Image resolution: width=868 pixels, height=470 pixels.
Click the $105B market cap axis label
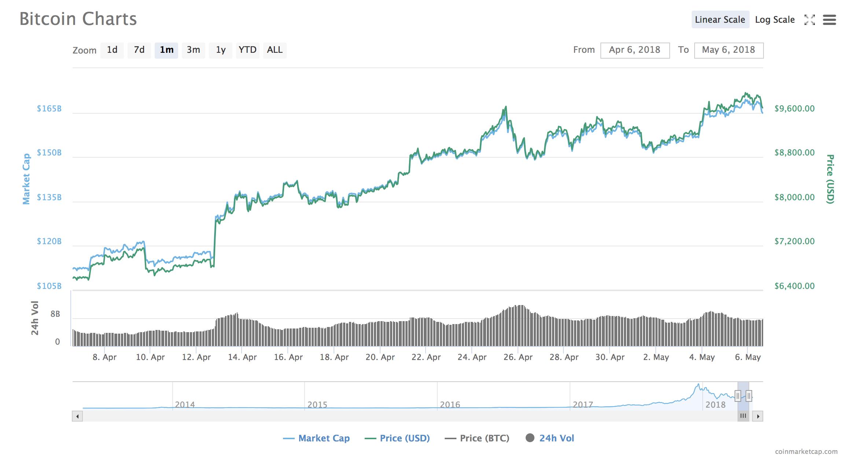pos(49,286)
